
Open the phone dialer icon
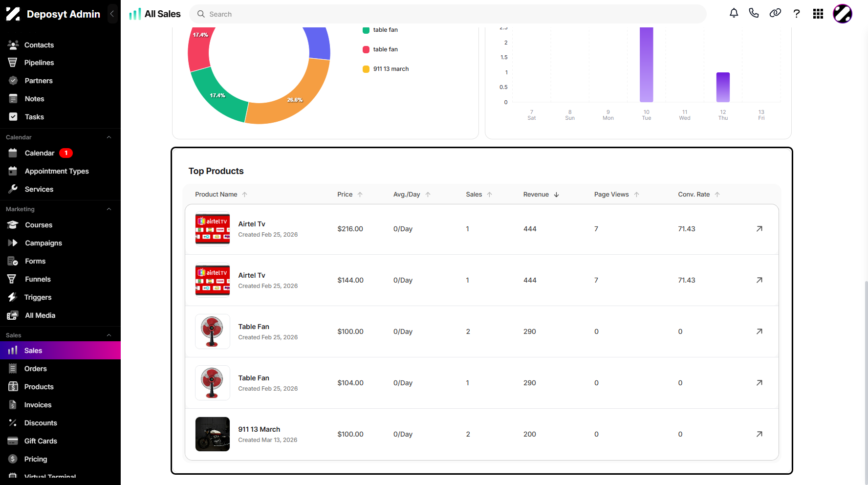click(x=754, y=14)
